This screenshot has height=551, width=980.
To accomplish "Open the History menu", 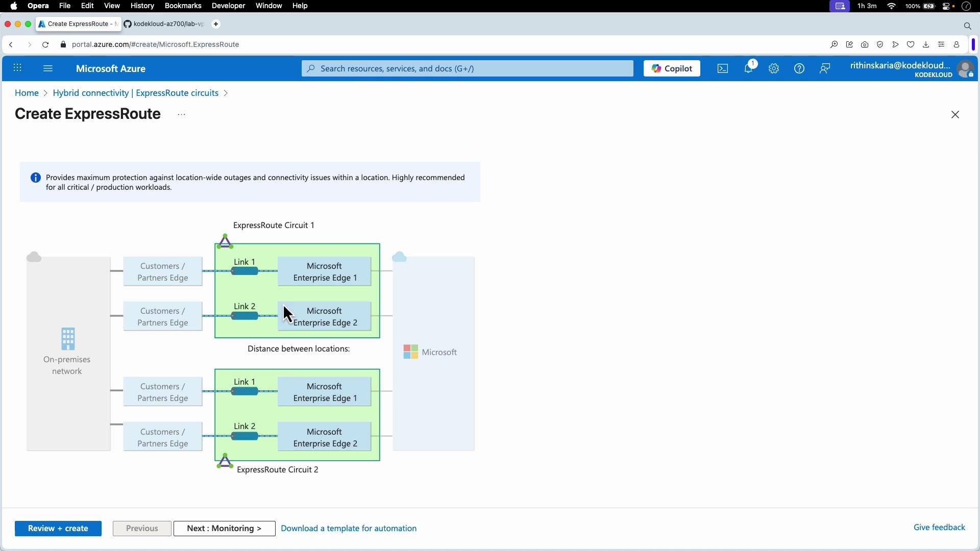I will click(142, 6).
